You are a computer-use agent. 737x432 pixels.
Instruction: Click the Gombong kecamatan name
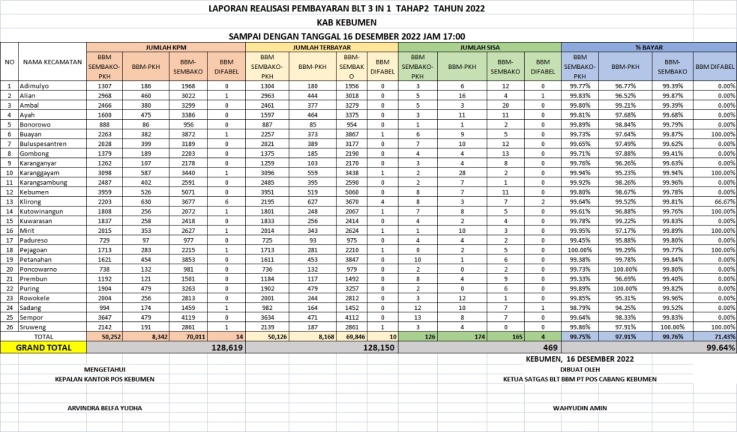[34, 153]
